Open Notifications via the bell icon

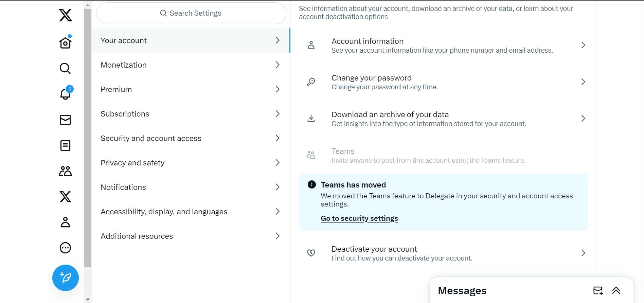point(65,94)
